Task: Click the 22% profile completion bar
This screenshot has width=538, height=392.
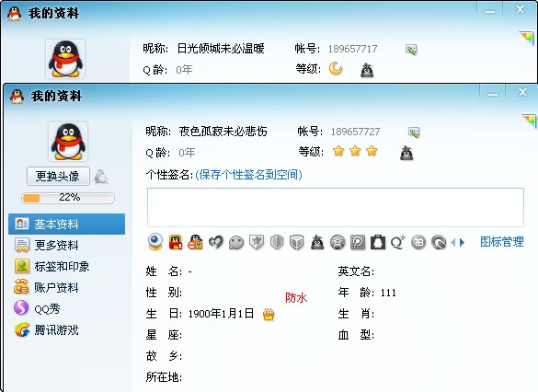Action: point(68,198)
